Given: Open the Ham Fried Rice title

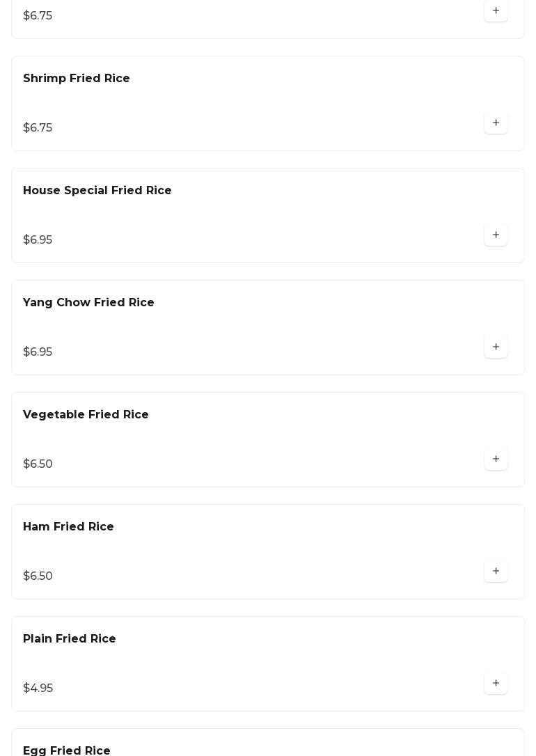Looking at the screenshot, I should click(68, 527).
